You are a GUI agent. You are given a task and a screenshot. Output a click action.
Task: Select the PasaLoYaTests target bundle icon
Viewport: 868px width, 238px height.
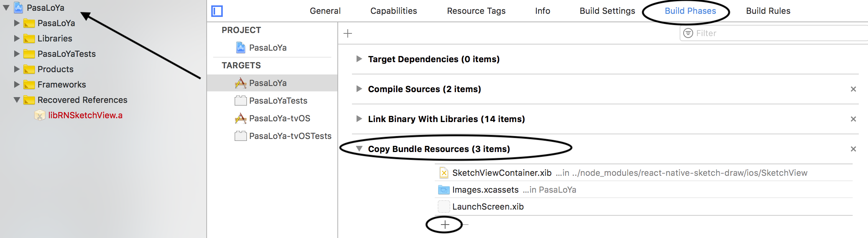pyautogui.click(x=241, y=101)
